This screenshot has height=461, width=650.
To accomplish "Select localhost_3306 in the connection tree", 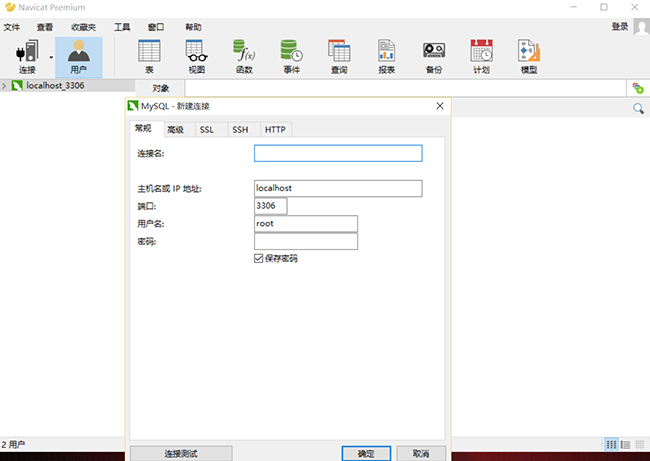I will click(x=55, y=85).
